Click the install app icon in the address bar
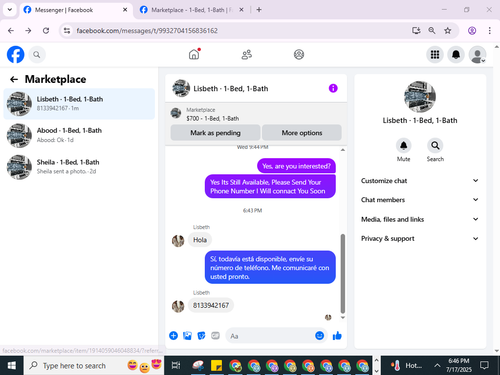The height and width of the screenshot is (375, 500). pos(416,31)
